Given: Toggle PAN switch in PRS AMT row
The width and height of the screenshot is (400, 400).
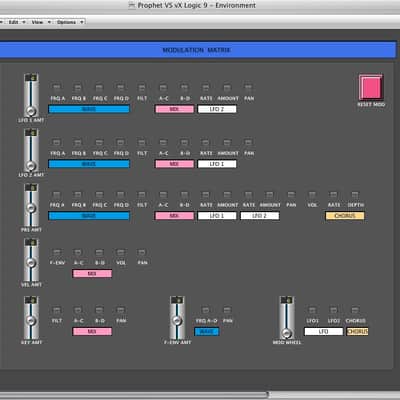Looking at the screenshot, I should (x=291, y=194).
